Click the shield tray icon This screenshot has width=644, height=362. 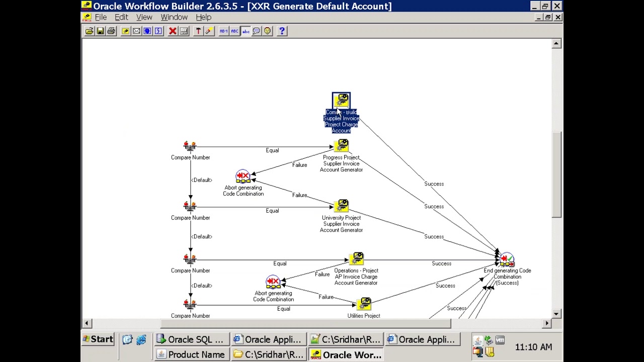489,352
